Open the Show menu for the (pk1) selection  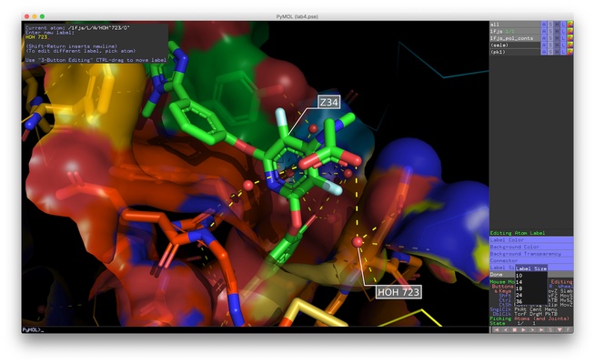point(550,52)
